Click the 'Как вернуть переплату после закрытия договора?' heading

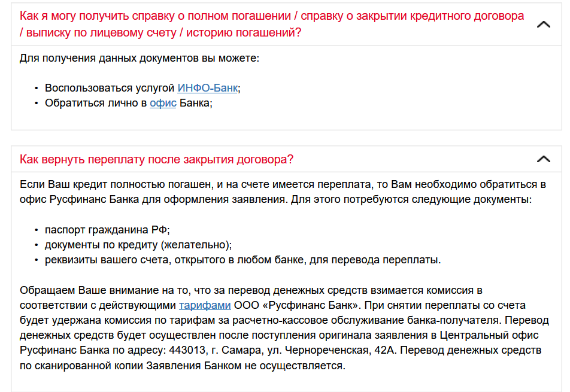[x=156, y=160]
